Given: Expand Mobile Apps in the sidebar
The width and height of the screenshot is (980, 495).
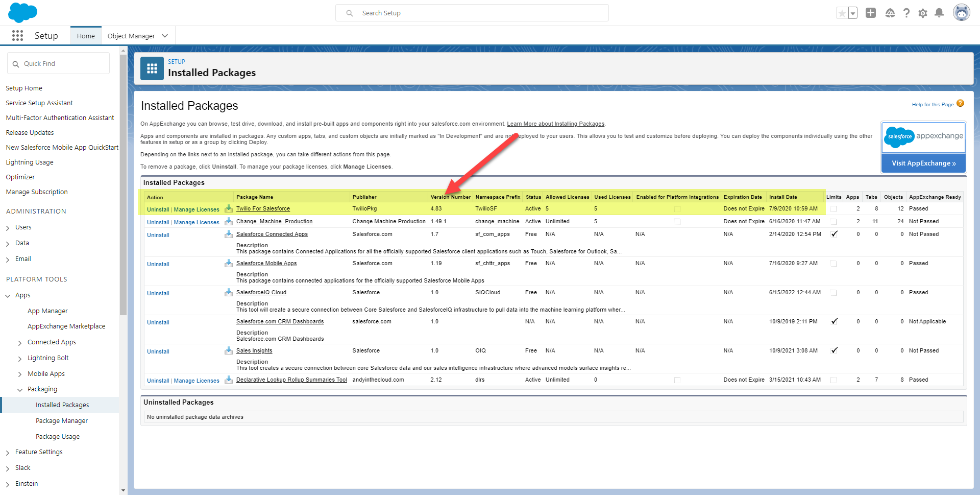Looking at the screenshot, I should click(20, 374).
